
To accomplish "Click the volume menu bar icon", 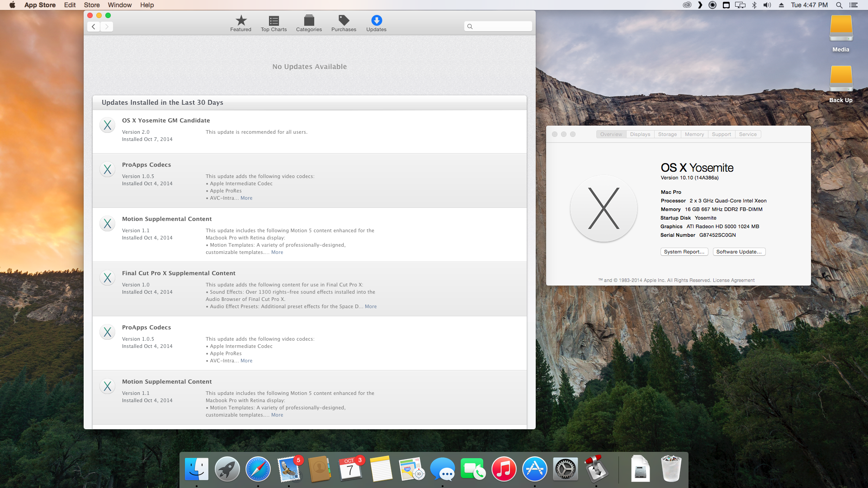I will coord(767,5).
